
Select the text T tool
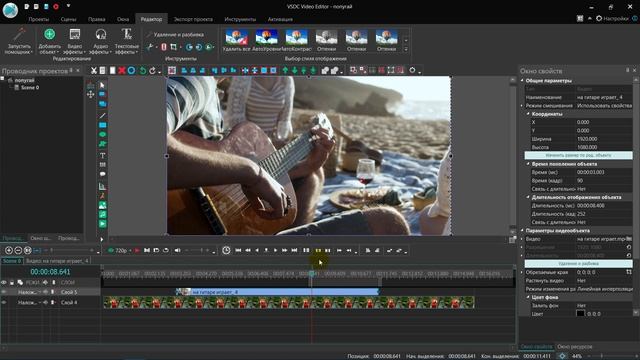102,156
